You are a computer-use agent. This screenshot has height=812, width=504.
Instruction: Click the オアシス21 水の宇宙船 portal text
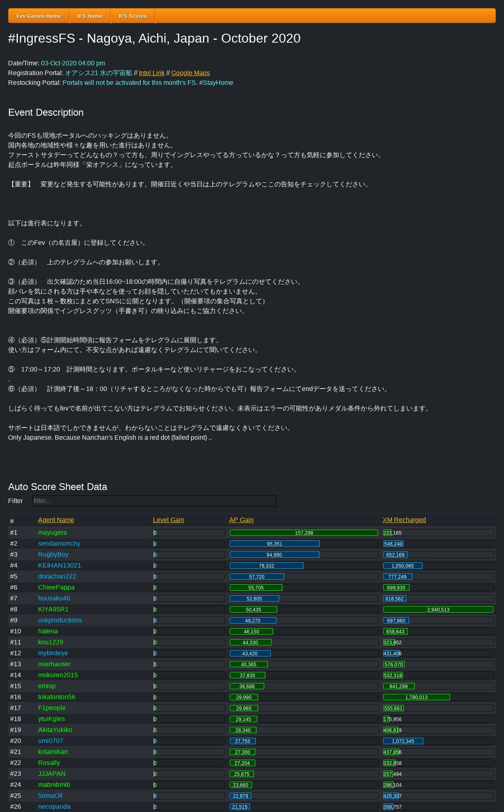pyautogui.click(x=99, y=73)
